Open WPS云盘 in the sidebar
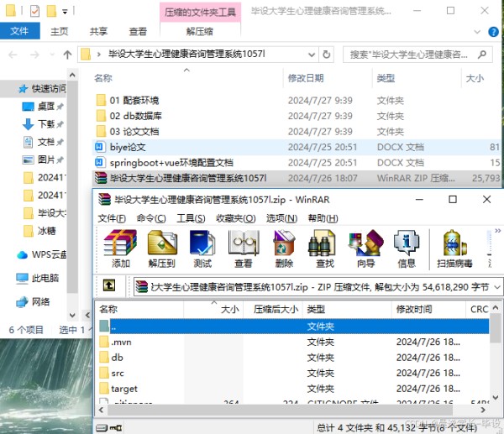Image resolution: width=504 pixels, height=434 pixels. [41, 254]
